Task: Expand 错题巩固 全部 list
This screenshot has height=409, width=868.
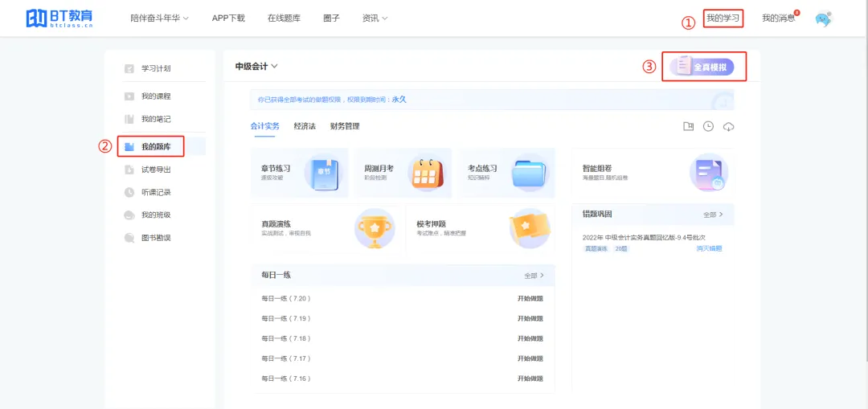Action: (x=713, y=215)
